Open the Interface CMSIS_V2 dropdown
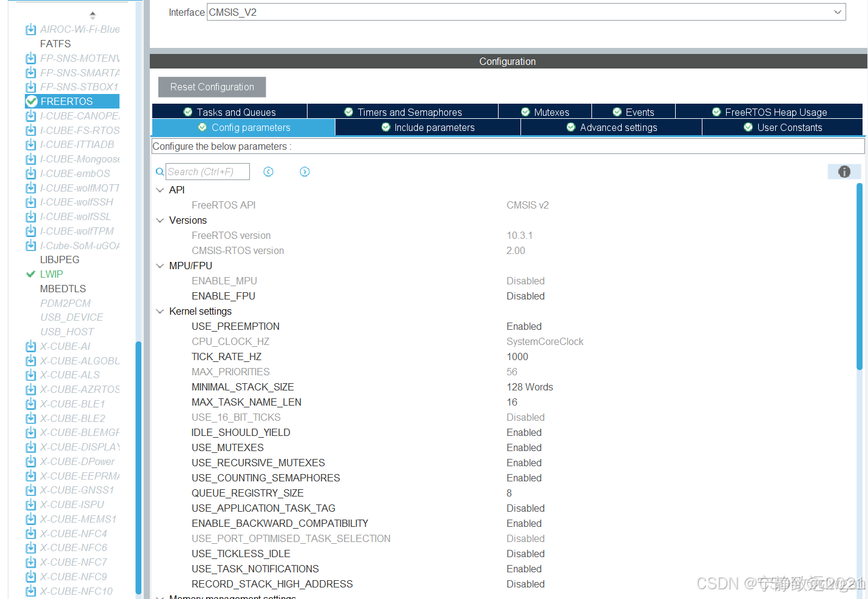The width and height of the screenshot is (868, 599). pyautogui.click(x=526, y=12)
